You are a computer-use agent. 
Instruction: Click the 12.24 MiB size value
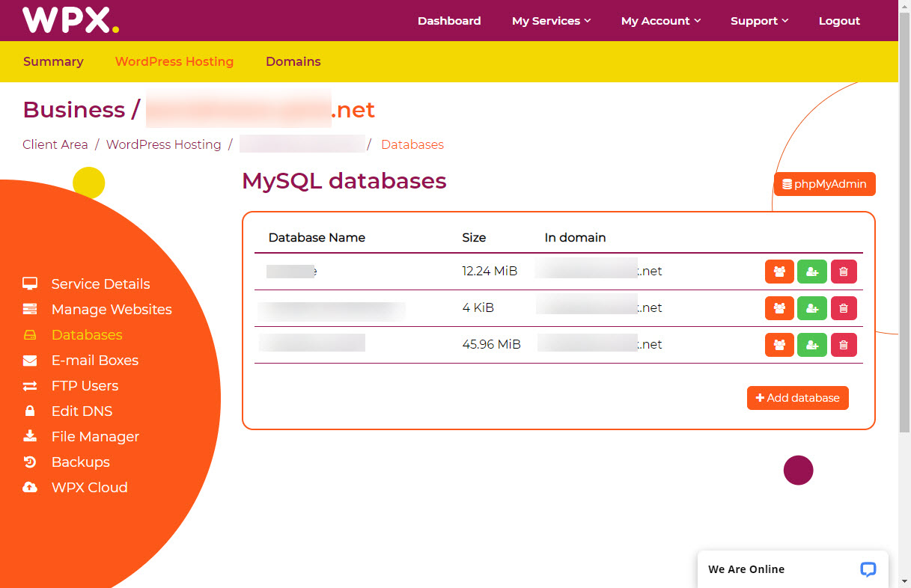click(490, 271)
